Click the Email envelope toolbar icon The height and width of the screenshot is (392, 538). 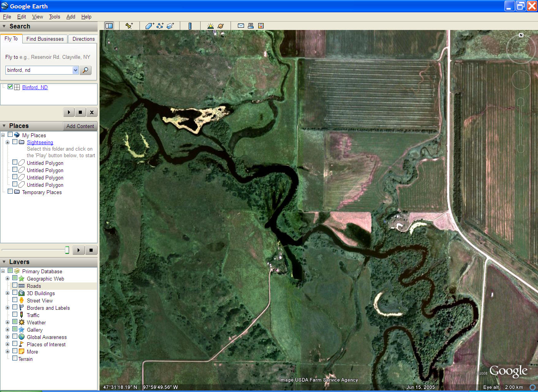(241, 26)
